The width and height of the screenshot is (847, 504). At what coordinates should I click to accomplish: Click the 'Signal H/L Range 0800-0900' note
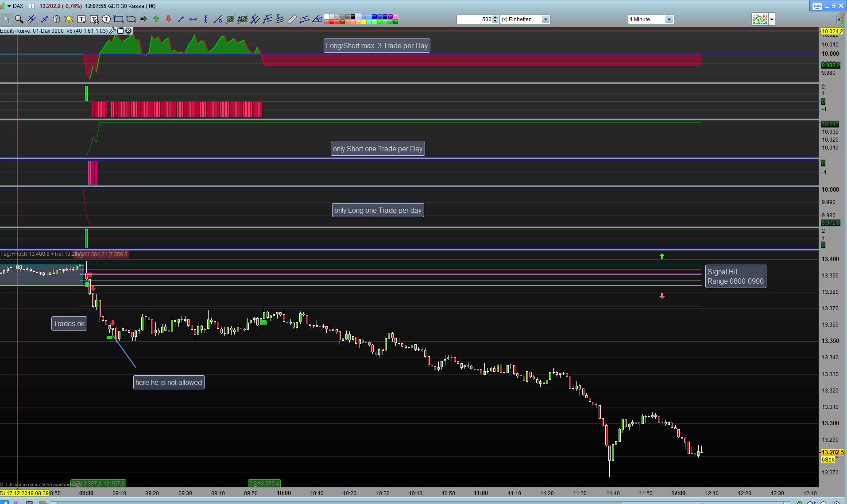(735, 277)
